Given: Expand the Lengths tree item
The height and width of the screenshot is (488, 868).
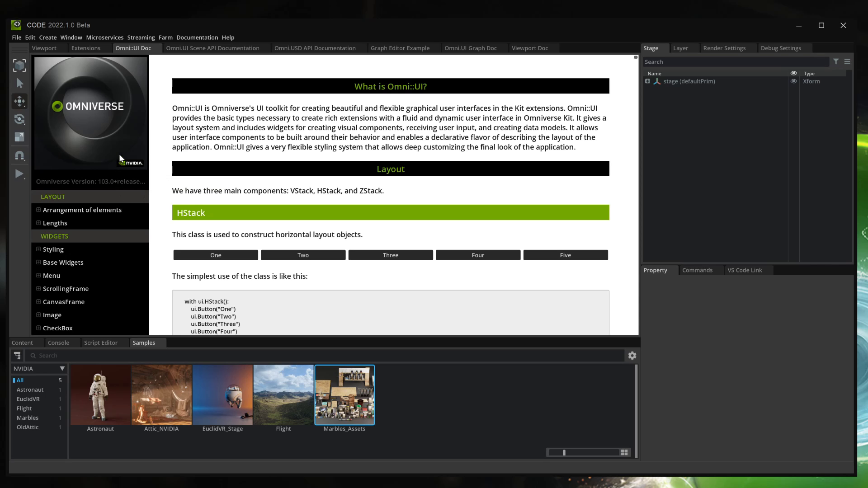Looking at the screenshot, I should coord(38,223).
